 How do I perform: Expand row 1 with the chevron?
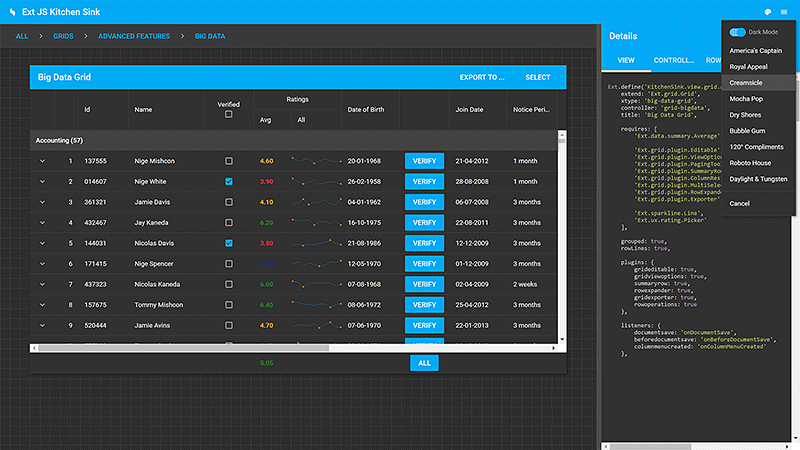click(x=42, y=160)
